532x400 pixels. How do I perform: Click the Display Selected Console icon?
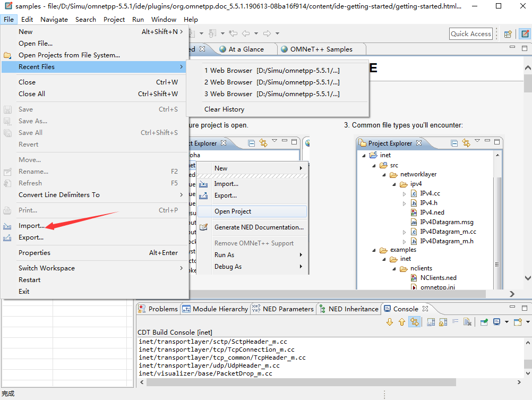[x=497, y=322]
